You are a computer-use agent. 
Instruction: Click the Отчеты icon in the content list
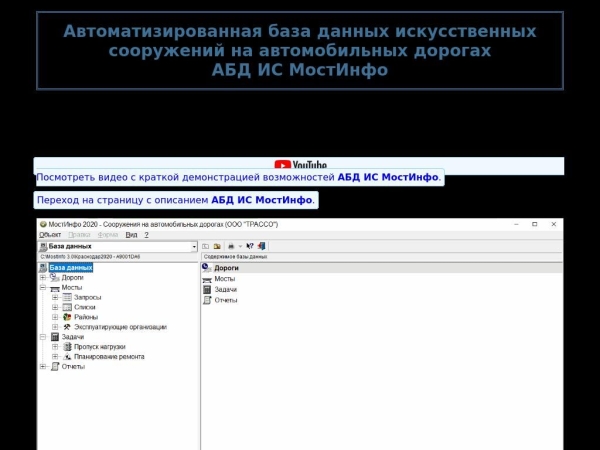pos(207,300)
